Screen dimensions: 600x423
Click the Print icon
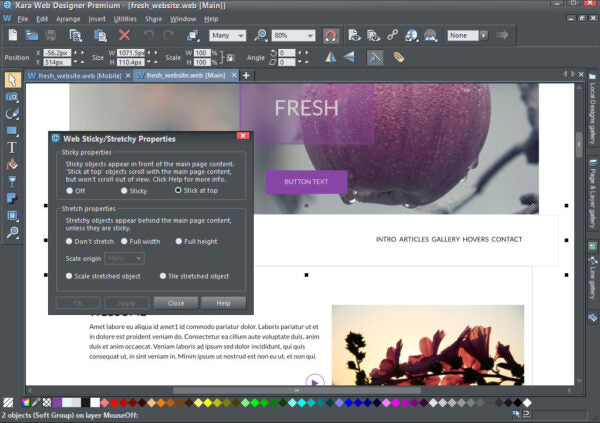(x=51, y=36)
